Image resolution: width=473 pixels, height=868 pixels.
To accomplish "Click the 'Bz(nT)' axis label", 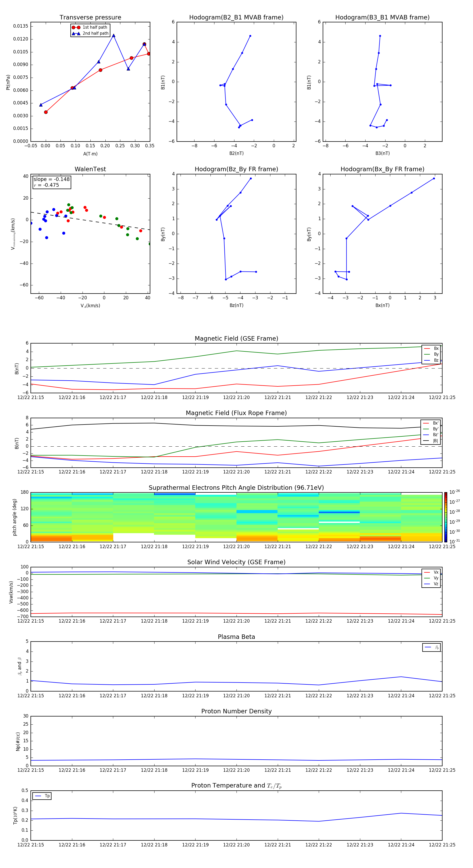I will [x=236, y=305].
